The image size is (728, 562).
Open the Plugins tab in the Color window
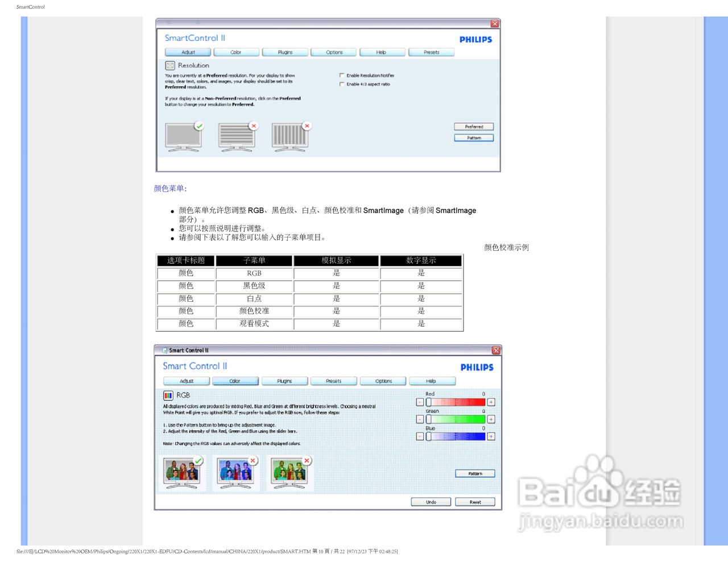click(284, 381)
